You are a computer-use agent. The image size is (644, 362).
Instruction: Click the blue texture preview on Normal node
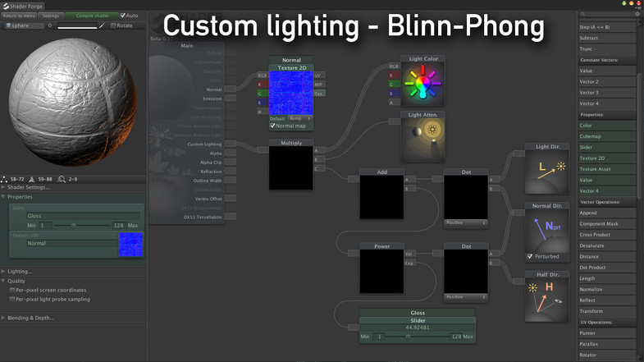coord(291,93)
